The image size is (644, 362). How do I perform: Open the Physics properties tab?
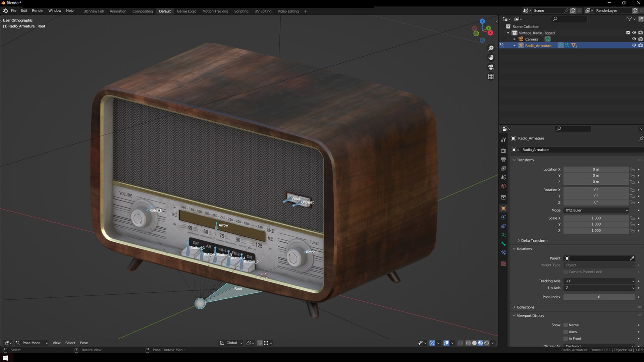coord(503,217)
